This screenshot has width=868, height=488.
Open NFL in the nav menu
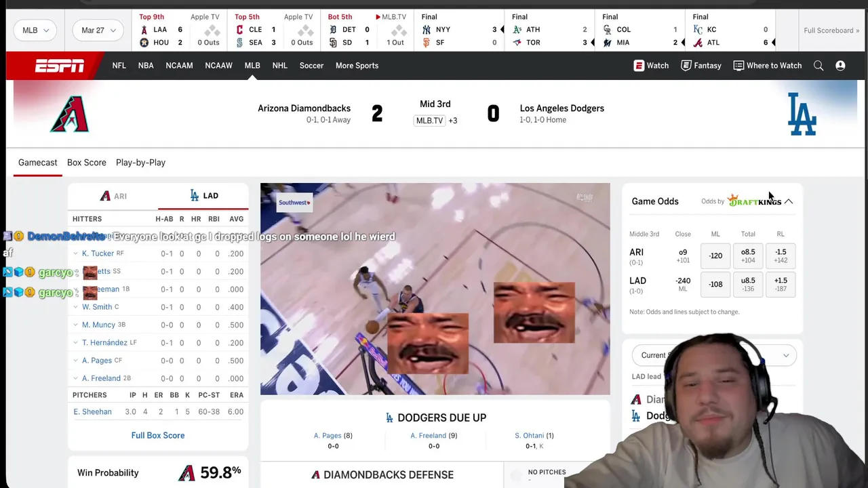[x=119, y=66]
